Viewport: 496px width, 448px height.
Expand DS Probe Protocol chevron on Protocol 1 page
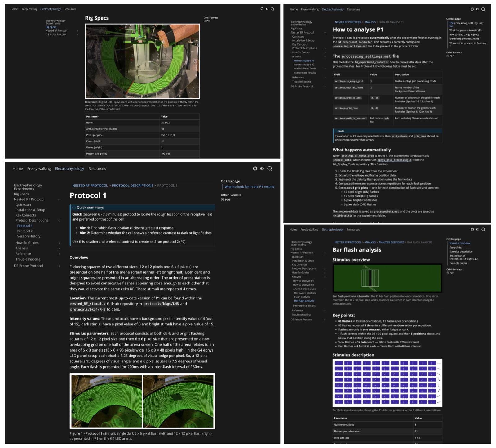pos(59,266)
